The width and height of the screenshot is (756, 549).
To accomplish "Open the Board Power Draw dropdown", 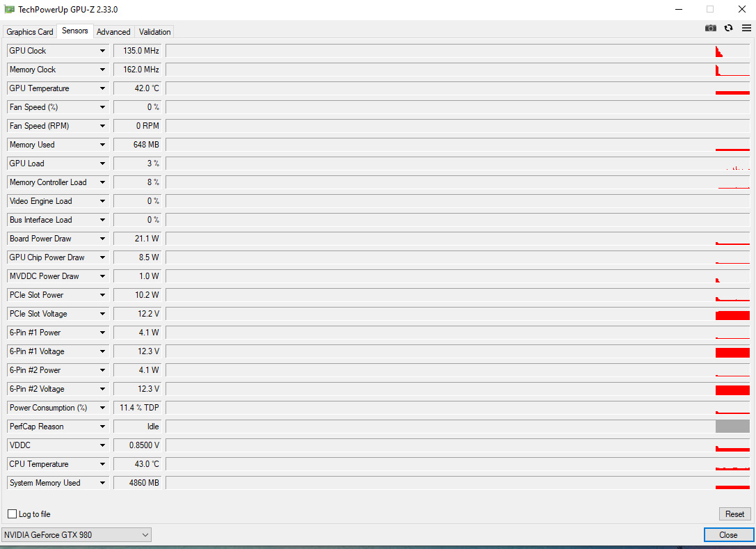I will pyautogui.click(x=103, y=239).
